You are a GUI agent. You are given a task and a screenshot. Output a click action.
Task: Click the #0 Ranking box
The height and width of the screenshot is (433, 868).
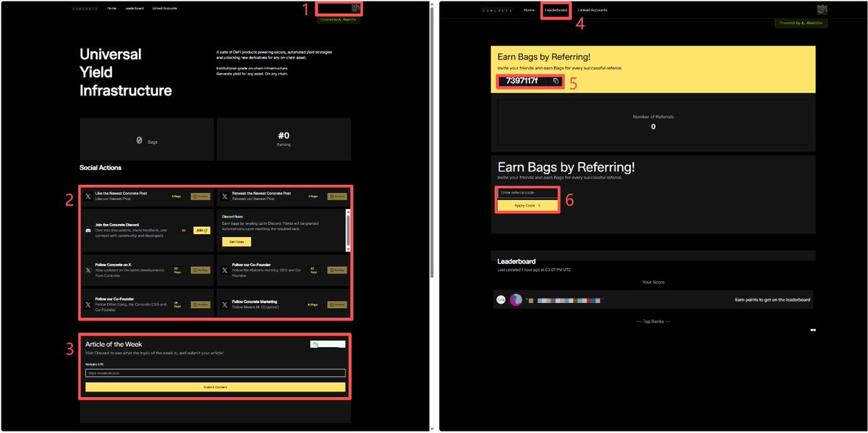pyautogui.click(x=284, y=139)
